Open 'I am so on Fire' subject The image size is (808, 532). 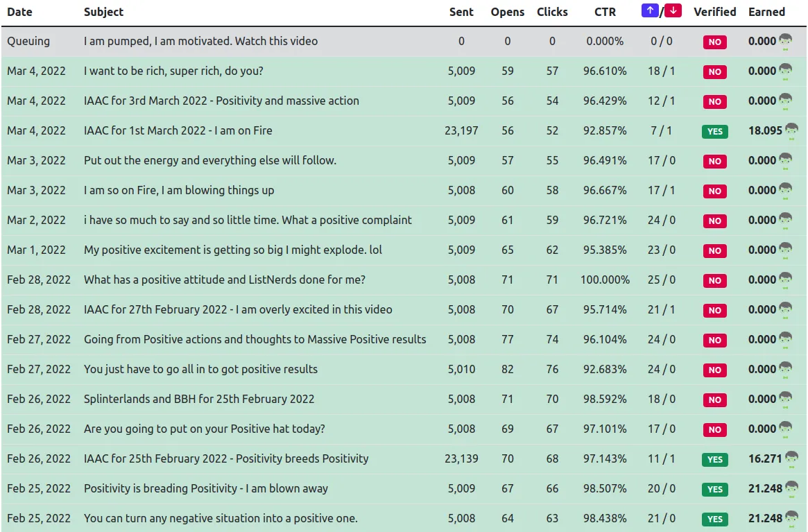pos(179,191)
